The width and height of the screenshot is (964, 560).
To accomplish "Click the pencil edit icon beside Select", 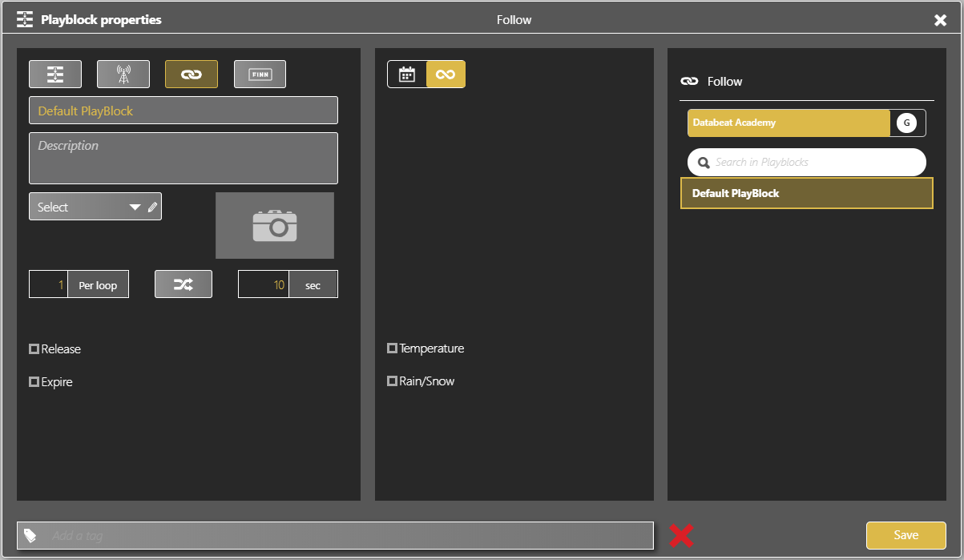I will tap(153, 207).
